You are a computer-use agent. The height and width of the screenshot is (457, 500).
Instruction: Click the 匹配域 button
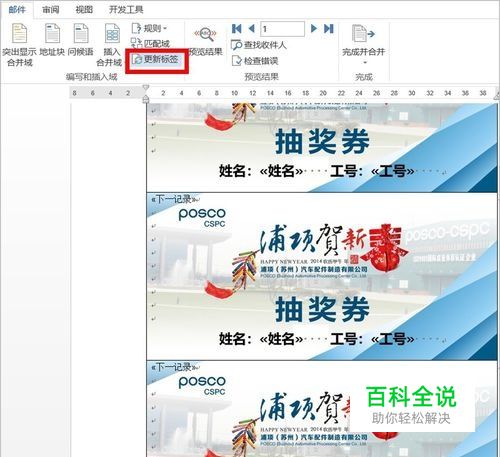pyautogui.click(x=150, y=43)
